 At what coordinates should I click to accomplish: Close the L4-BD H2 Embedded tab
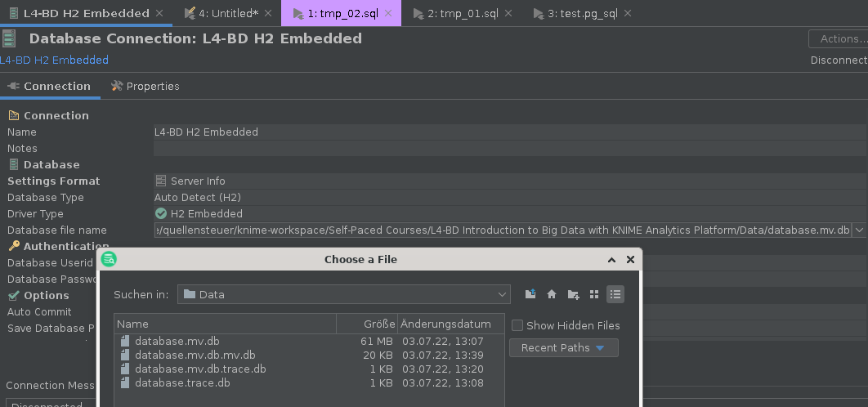159,13
